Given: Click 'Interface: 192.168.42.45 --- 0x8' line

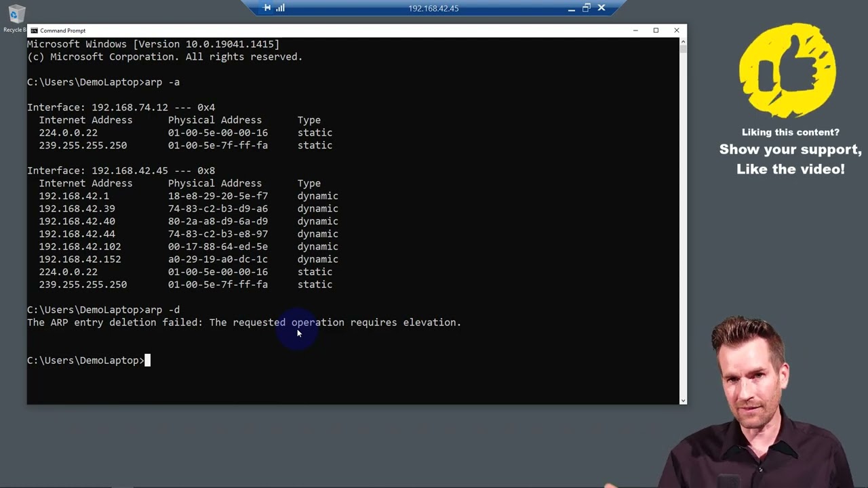Looking at the screenshot, I should [121, 171].
